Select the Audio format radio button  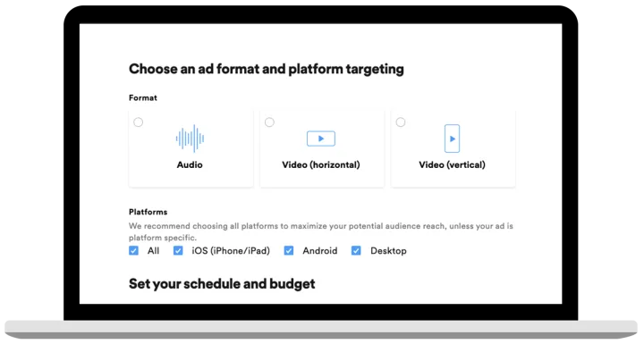pos(139,122)
